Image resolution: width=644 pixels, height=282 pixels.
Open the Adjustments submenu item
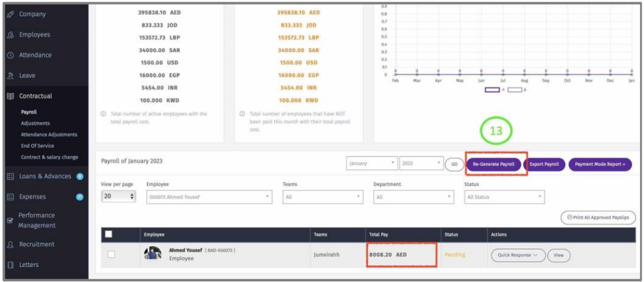[35, 124]
